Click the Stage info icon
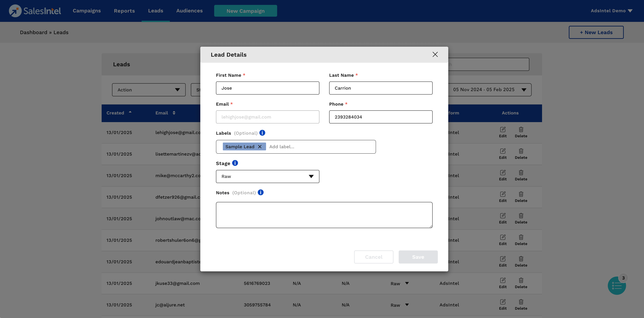The width and height of the screenshot is (644, 318). point(235,163)
